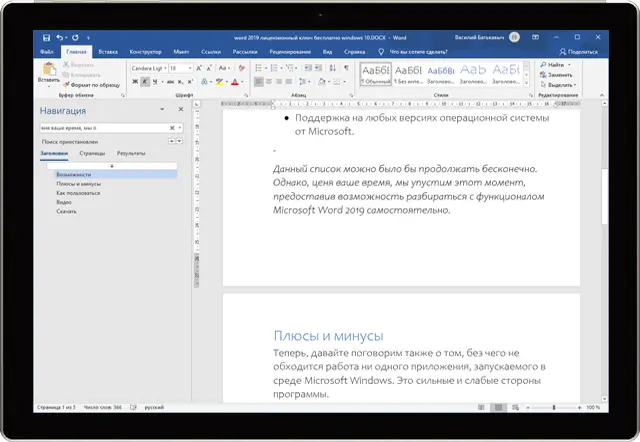The width and height of the screenshot is (640, 442).
Task: Open line spacing options
Action: tap(304, 82)
